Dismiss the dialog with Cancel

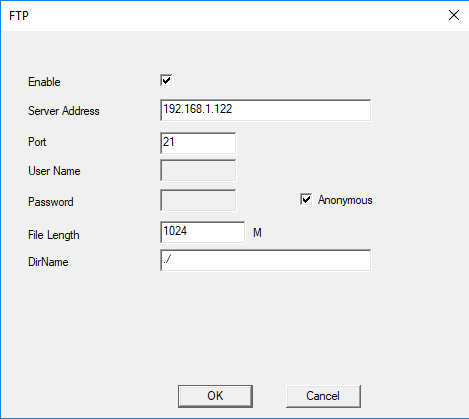coord(323,396)
